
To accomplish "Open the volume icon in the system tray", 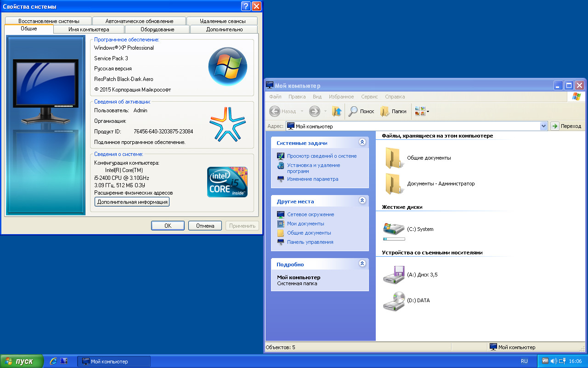I will 554,361.
